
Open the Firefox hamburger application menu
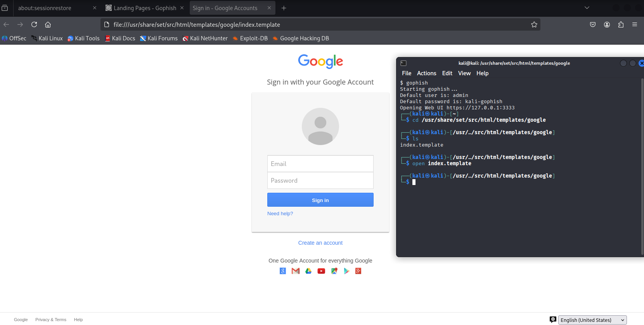coord(635,24)
